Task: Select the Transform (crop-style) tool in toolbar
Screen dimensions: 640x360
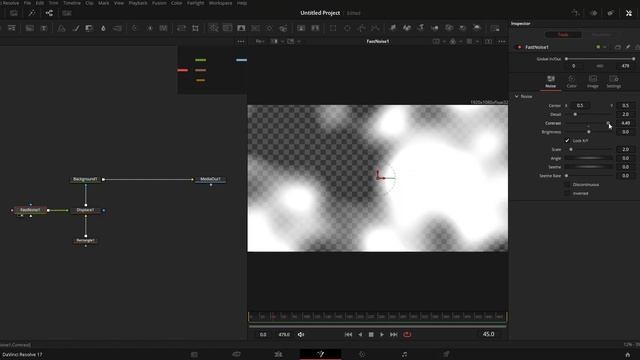Action: (x=196, y=28)
